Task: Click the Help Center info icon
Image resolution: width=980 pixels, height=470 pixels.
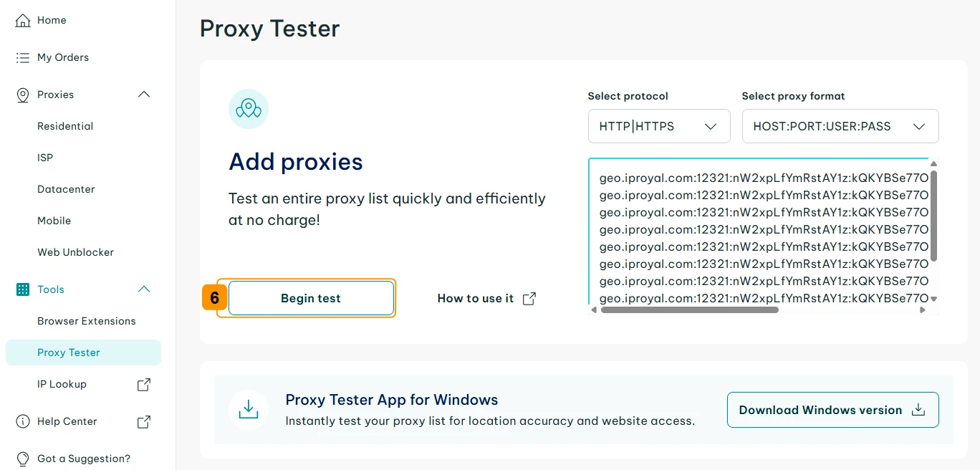Action: pyautogui.click(x=23, y=421)
